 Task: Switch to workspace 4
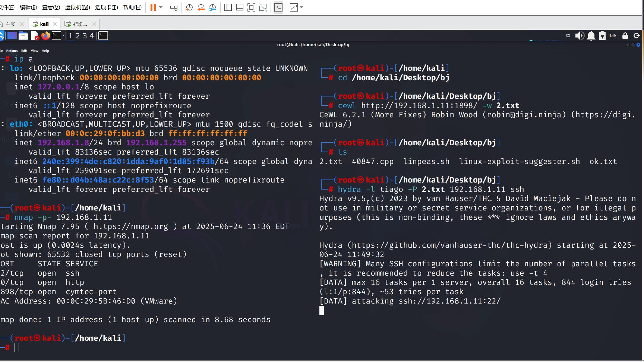(x=92, y=36)
